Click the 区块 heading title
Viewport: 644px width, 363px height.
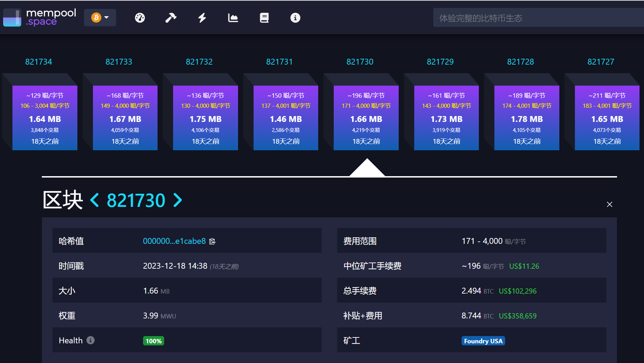63,200
